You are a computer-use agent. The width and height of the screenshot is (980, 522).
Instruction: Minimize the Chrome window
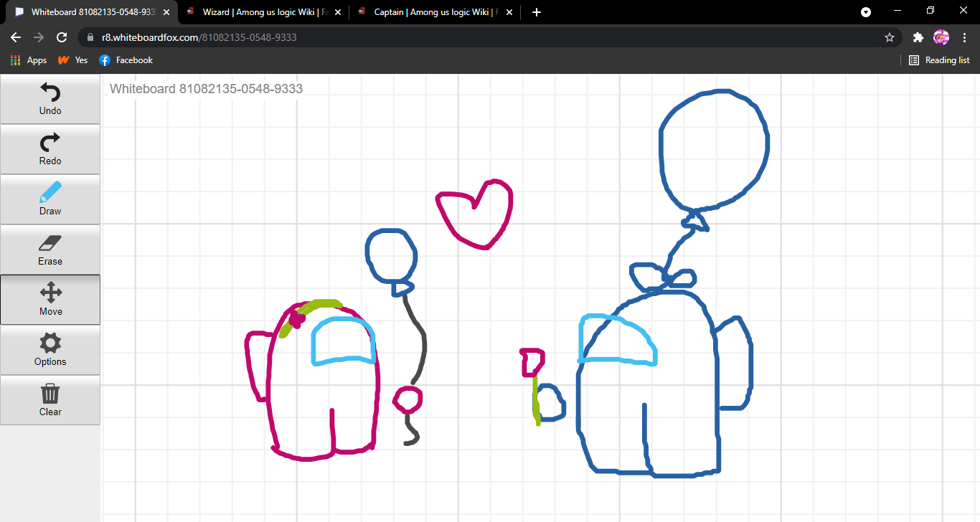[x=897, y=11]
